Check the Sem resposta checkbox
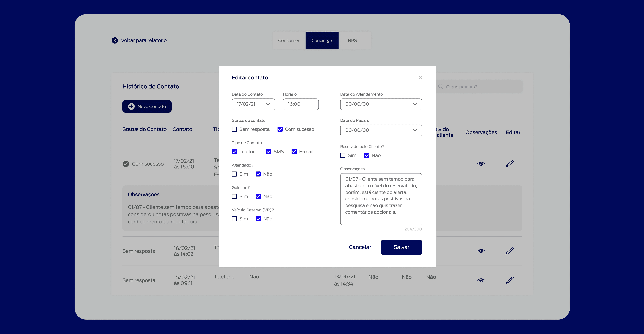The image size is (644, 334). (234, 129)
